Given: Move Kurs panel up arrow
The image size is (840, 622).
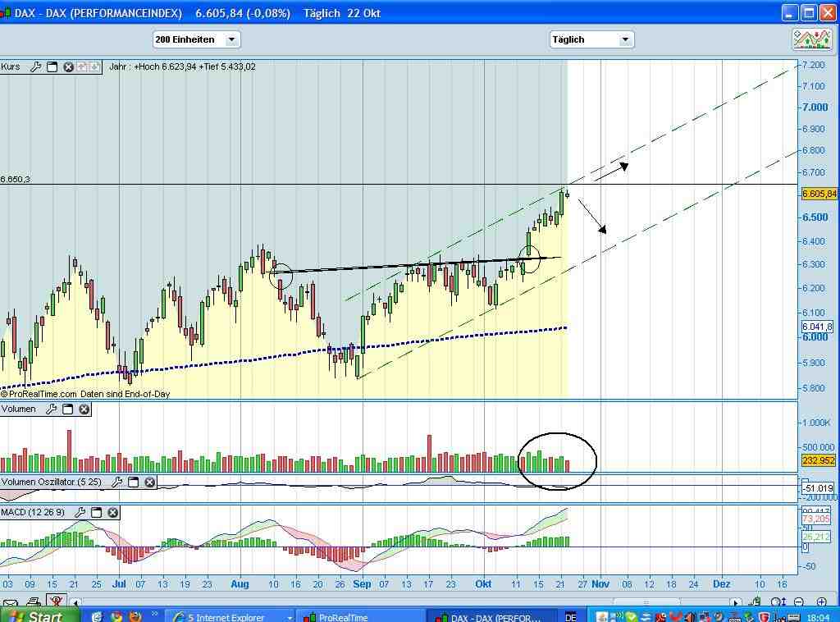Looking at the screenshot, I should [82, 67].
